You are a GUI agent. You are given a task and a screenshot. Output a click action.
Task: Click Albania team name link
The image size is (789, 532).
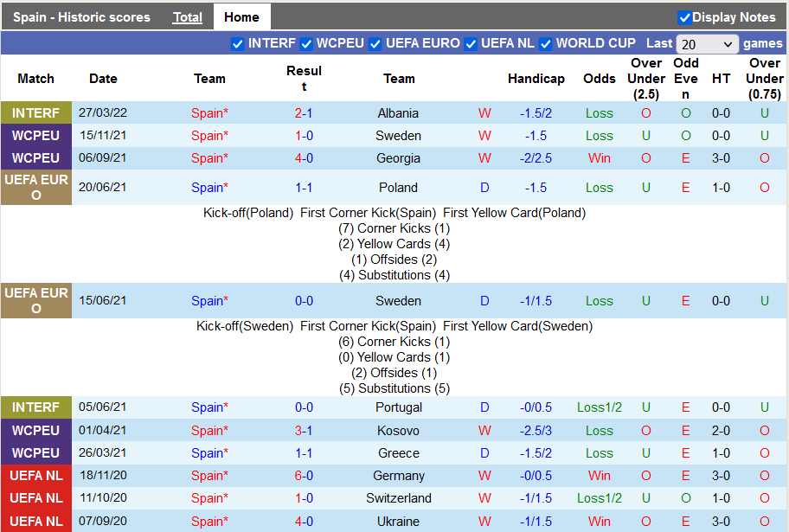(x=398, y=113)
